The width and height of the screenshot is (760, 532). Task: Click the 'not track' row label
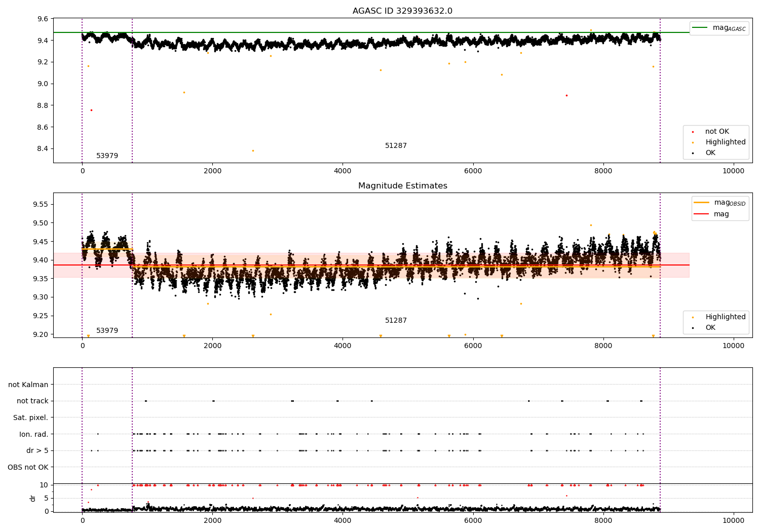pyautogui.click(x=32, y=401)
